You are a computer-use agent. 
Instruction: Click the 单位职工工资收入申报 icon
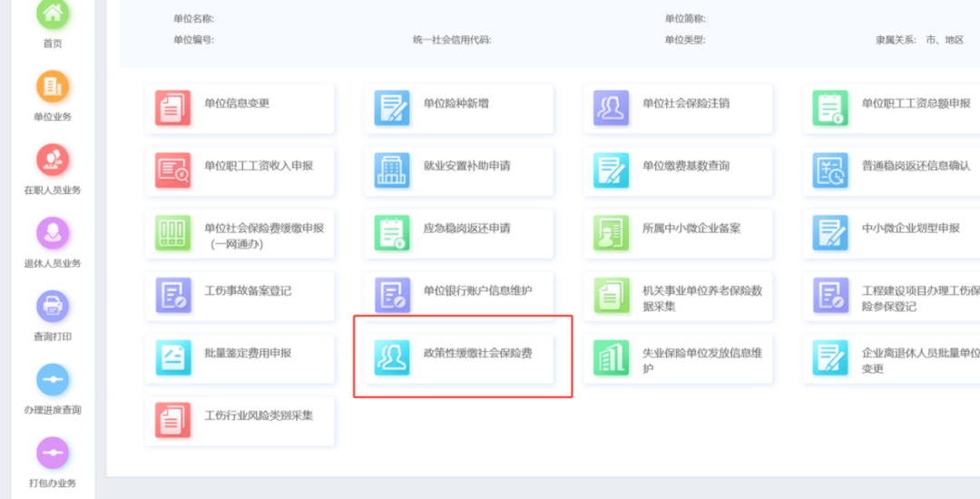[173, 171]
